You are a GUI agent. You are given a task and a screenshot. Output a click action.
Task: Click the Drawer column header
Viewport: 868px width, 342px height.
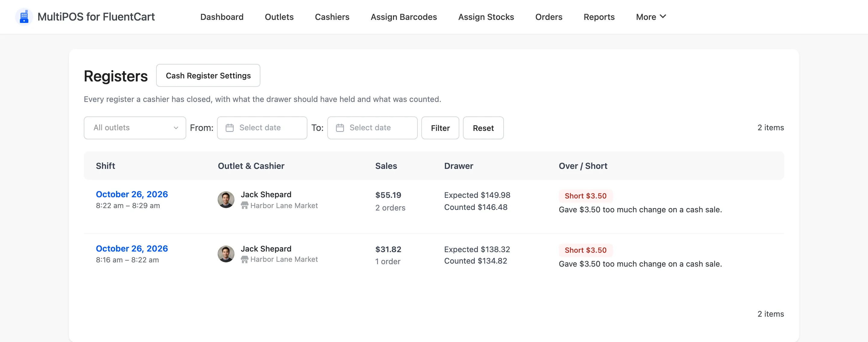pyautogui.click(x=459, y=166)
